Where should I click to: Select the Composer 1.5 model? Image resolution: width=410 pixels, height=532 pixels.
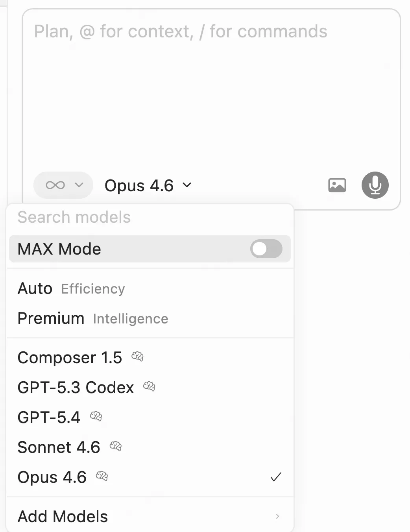[70, 358]
